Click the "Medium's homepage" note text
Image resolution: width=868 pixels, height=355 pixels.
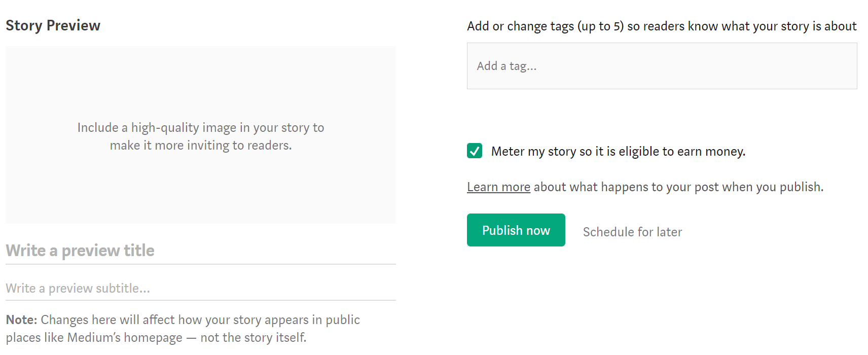point(125,338)
